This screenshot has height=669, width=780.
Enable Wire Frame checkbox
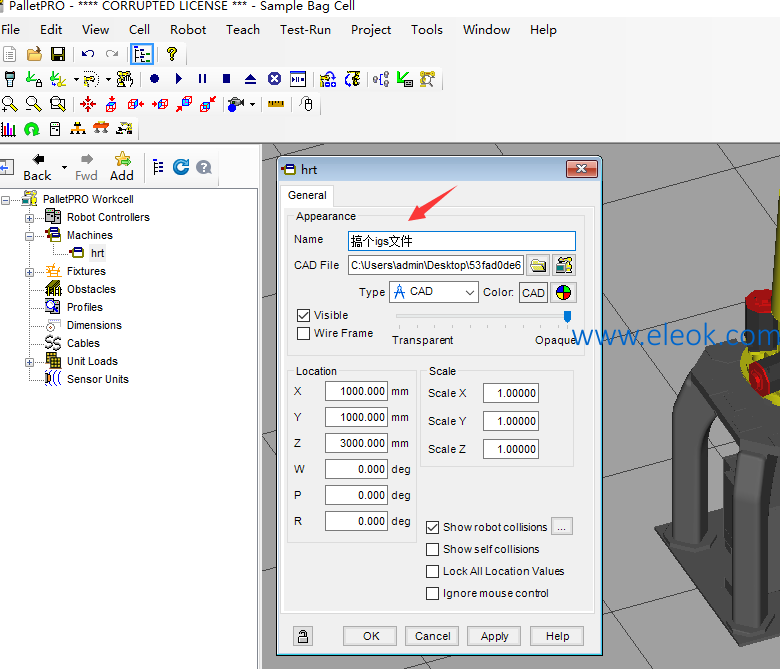(303, 333)
